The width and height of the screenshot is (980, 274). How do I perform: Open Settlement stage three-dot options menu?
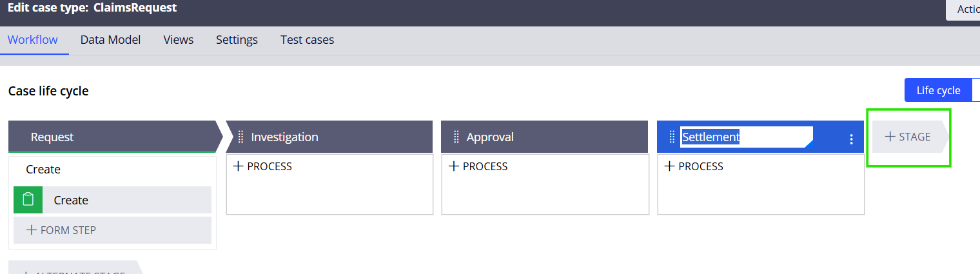(x=851, y=139)
